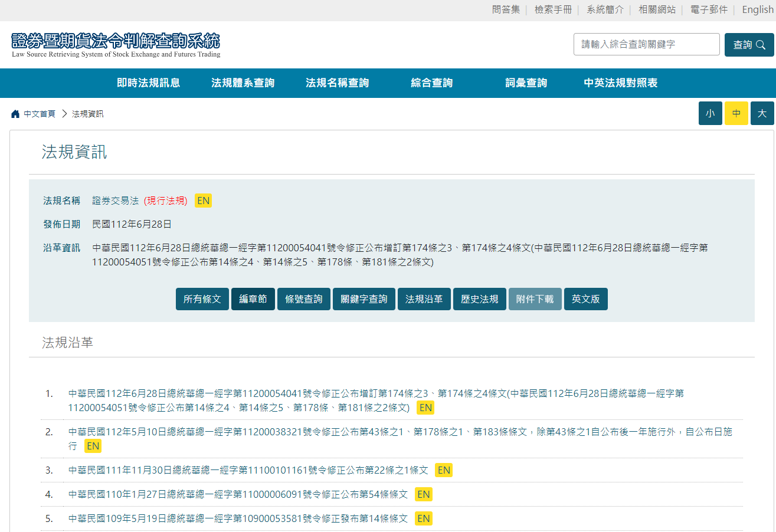
Task: Select 發佈日期 value 民國112年6月28日
Action: point(132,224)
